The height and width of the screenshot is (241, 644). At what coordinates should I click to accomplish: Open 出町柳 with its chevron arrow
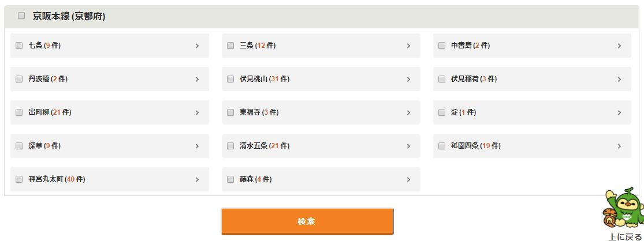pos(197,112)
